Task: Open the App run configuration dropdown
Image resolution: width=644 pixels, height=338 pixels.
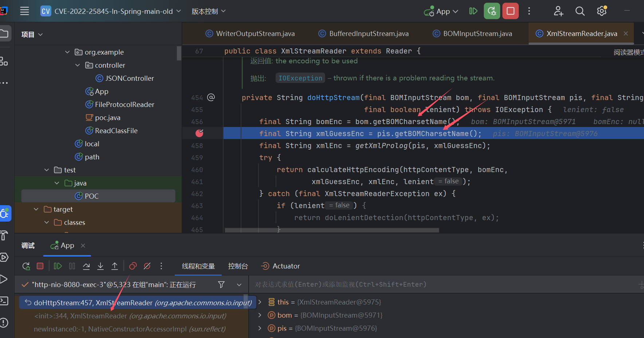Action: point(441,11)
